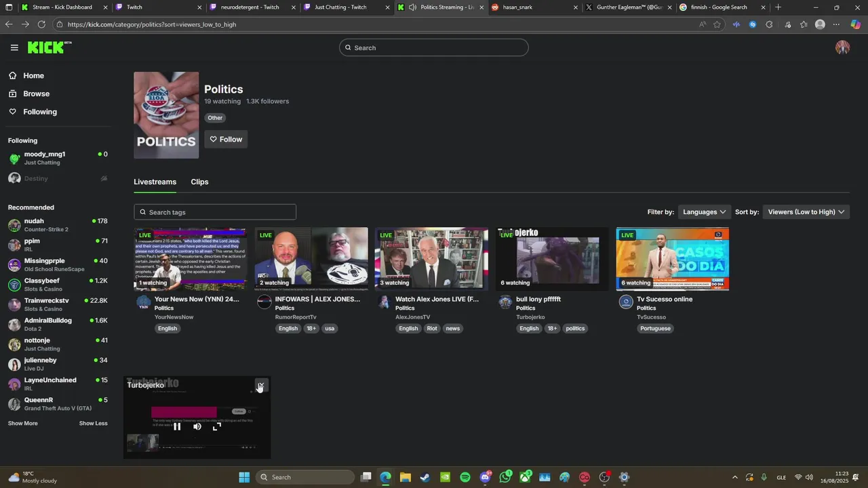868x488 pixels.
Task: Click the Search tags input
Action: point(215,212)
